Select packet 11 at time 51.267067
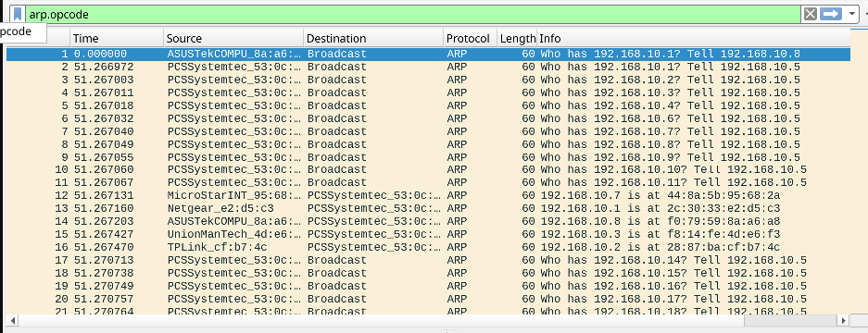Image resolution: width=868 pixels, height=333 pixels. pos(428,182)
